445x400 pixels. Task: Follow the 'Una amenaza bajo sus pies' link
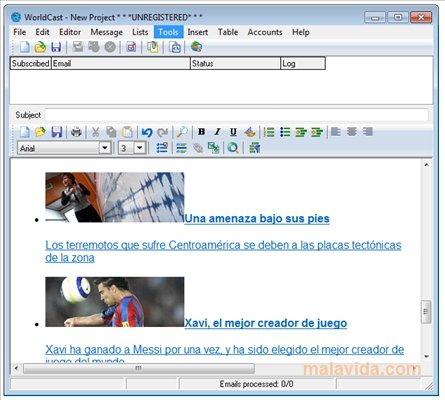(257, 219)
